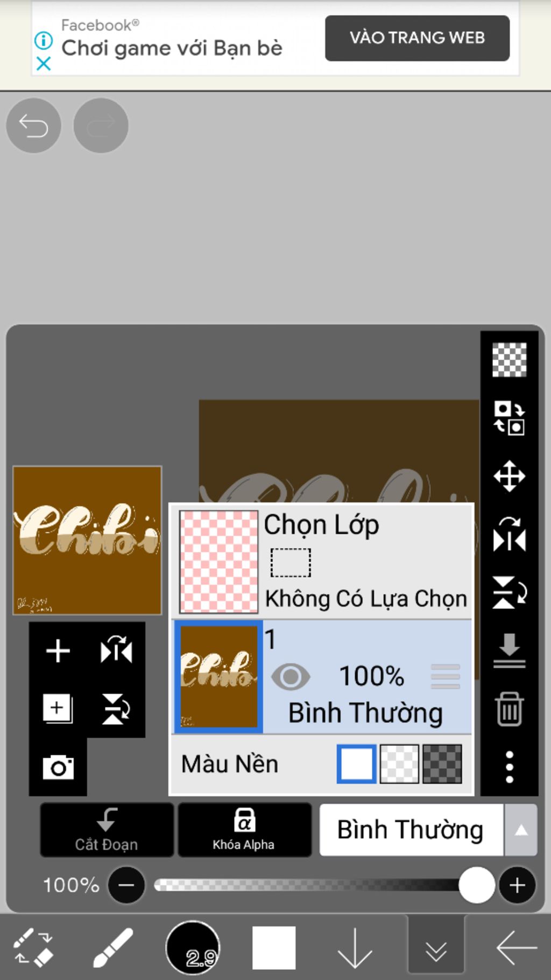This screenshot has width=551, height=980.
Task: Collapse panel with double chevron down
Action: pyautogui.click(x=436, y=948)
